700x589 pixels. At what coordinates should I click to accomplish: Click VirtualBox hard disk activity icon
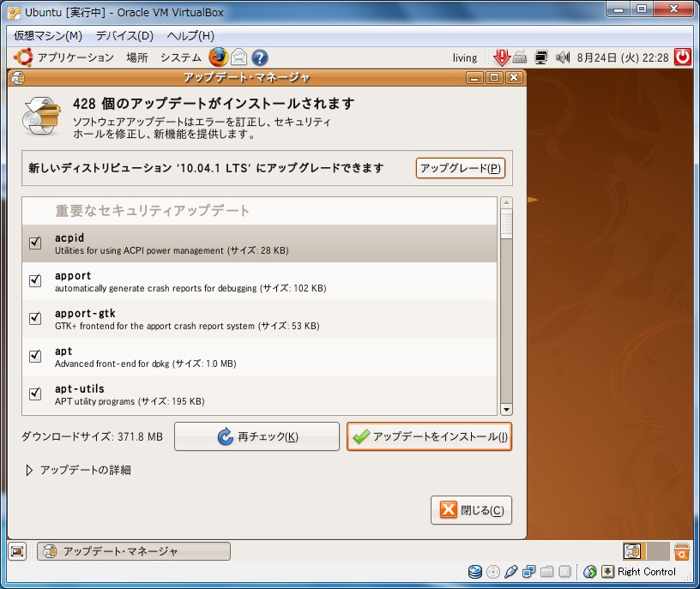474,572
